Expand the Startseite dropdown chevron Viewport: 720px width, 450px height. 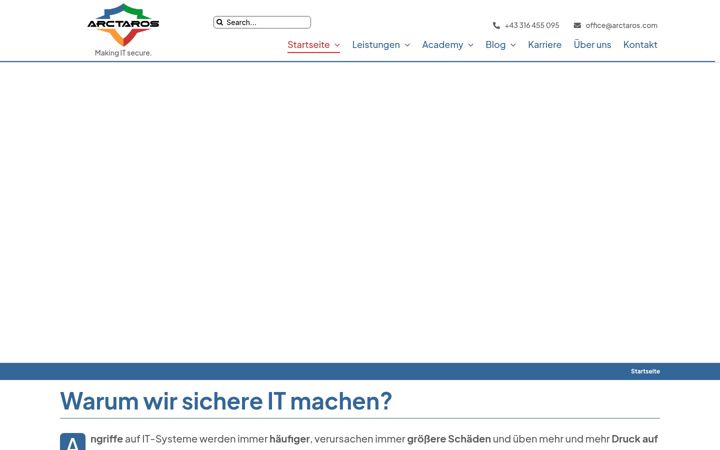[337, 45]
